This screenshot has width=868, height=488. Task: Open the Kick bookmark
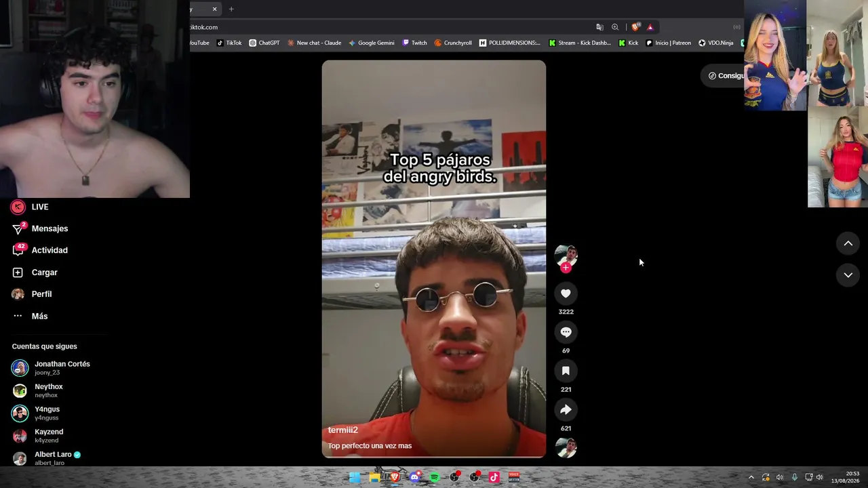[629, 43]
